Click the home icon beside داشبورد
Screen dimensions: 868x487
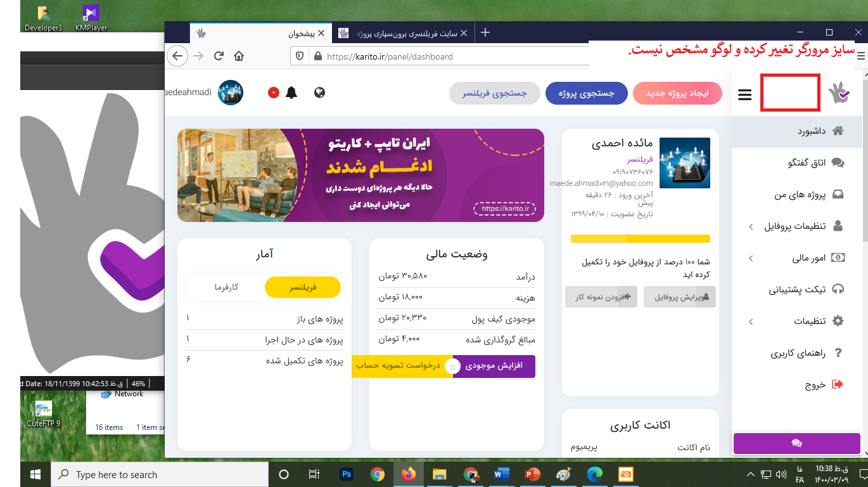click(838, 131)
